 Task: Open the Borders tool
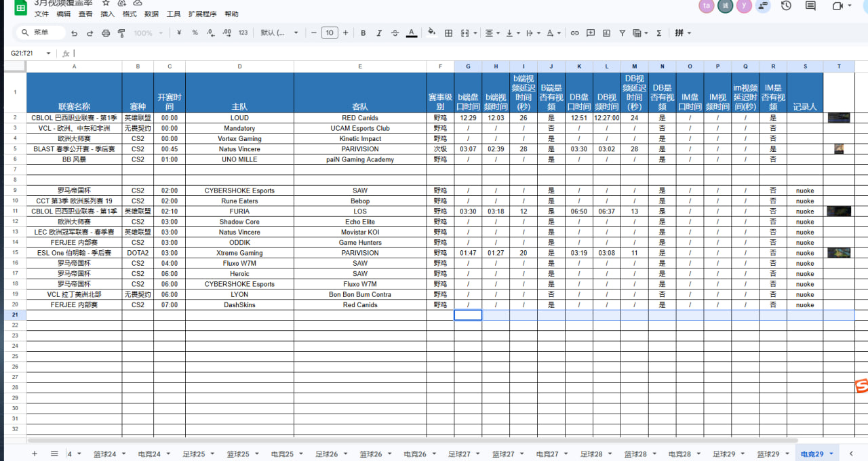pyautogui.click(x=448, y=33)
